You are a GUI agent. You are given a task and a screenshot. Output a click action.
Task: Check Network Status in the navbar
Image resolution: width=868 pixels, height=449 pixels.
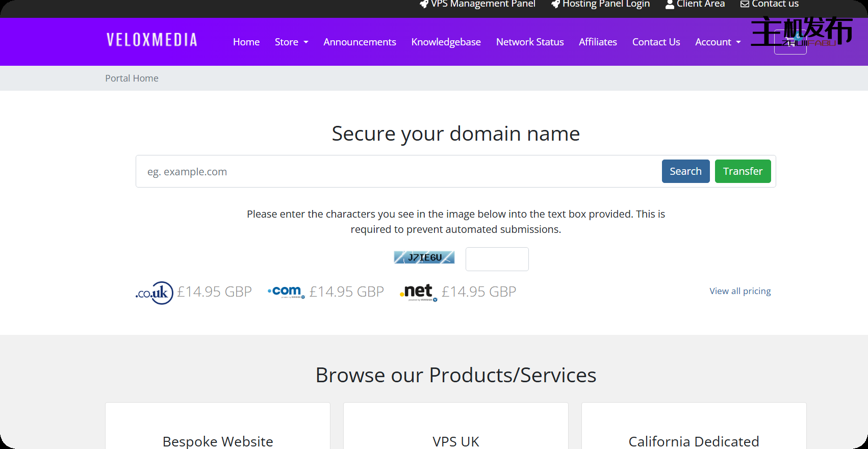click(x=530, y=42)
